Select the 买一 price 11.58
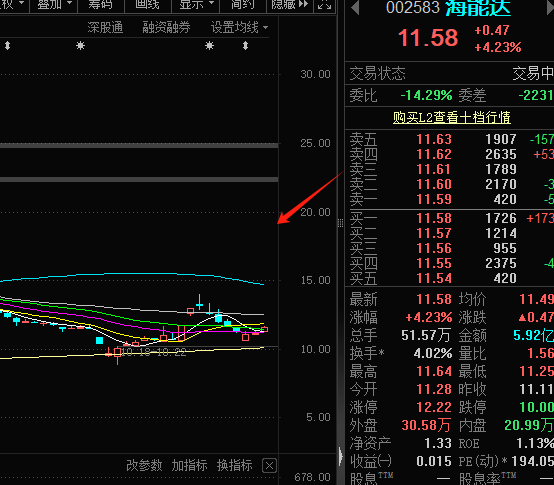The height and width of the screenshot is (485, 554). point(434,218)
